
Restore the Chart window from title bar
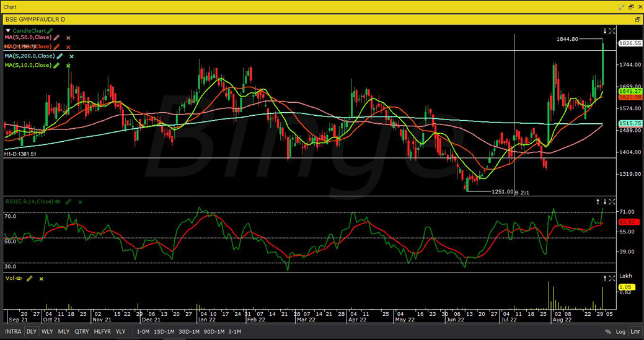(x=631, y=7)
